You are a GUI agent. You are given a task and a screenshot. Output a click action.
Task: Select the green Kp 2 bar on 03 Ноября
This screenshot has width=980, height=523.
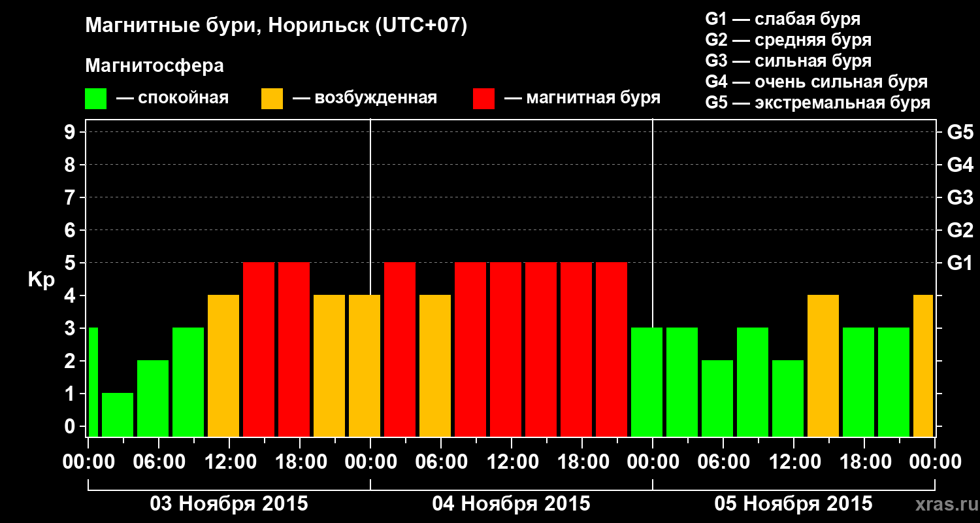[x=153, y=398]
